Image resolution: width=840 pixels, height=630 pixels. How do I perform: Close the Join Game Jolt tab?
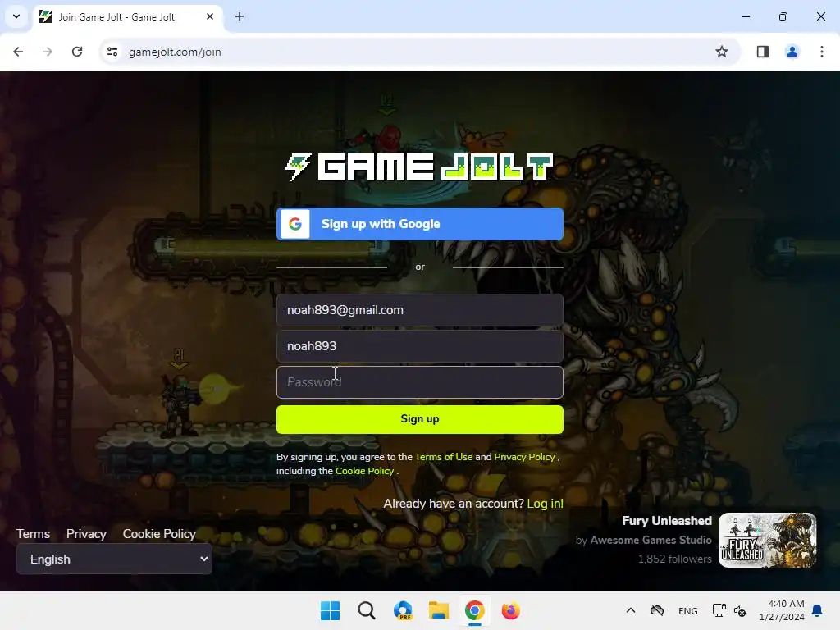coord(210,16)
